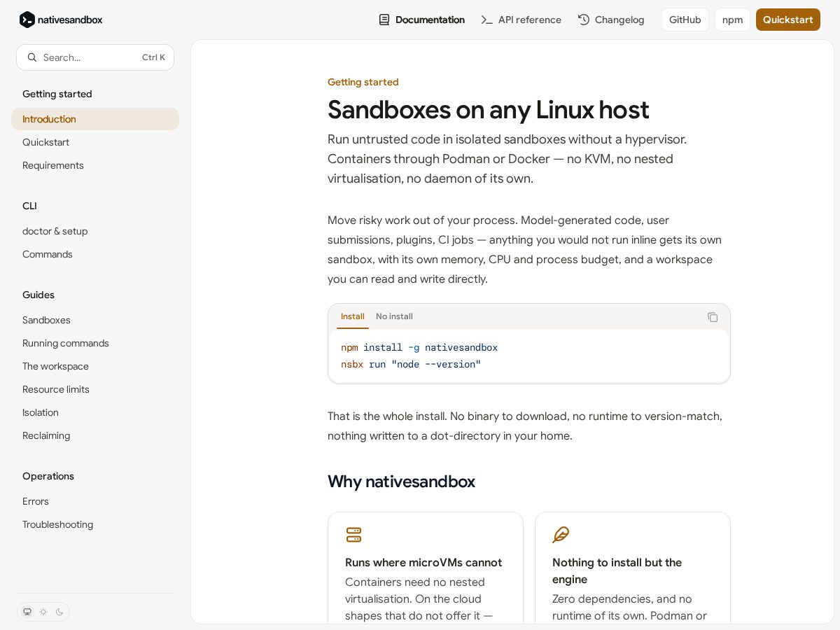Open Requirements in sidebar
The image size is (840, 630).
click(x=95, y=165)
